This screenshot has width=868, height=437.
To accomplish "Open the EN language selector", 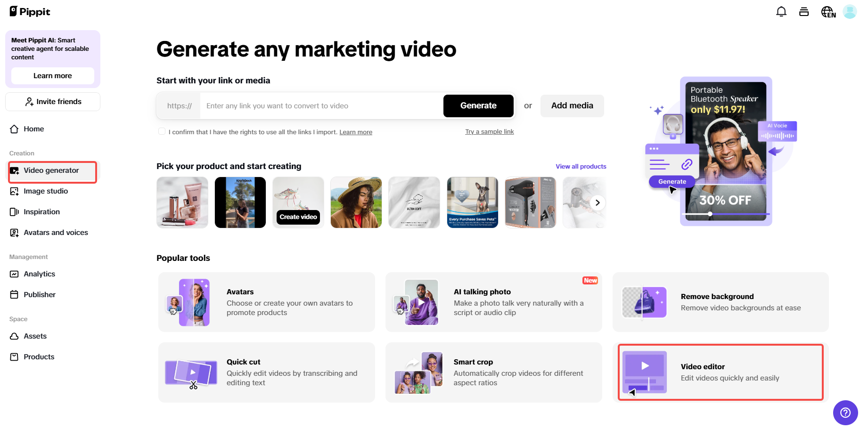I will (828, 11).
